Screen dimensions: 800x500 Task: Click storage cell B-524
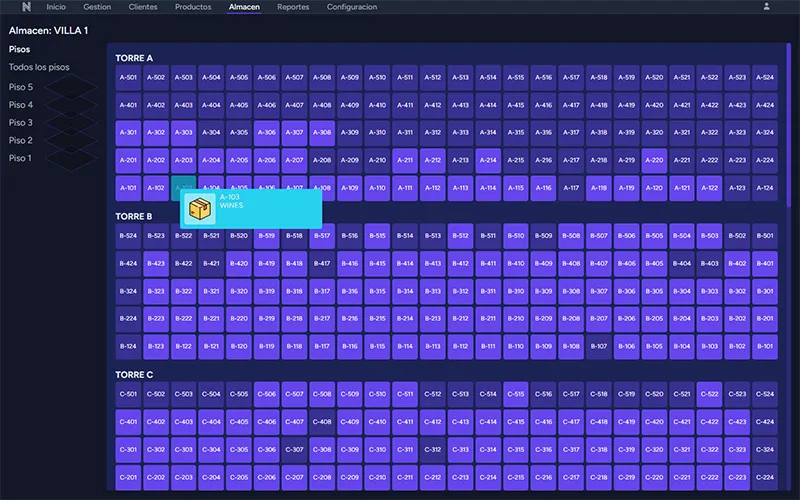[128, 236]
